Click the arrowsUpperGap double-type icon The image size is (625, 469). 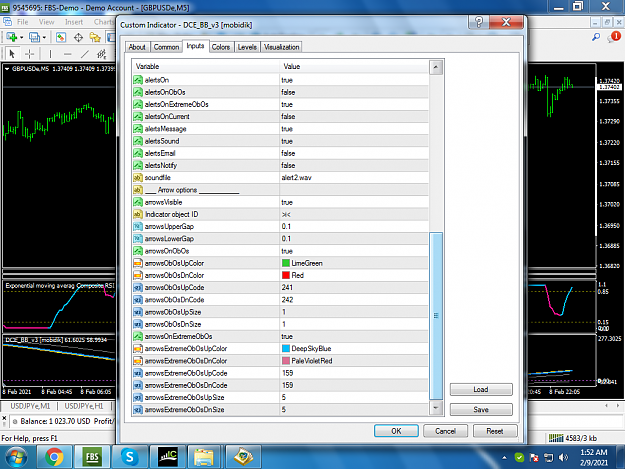point(138,226)
